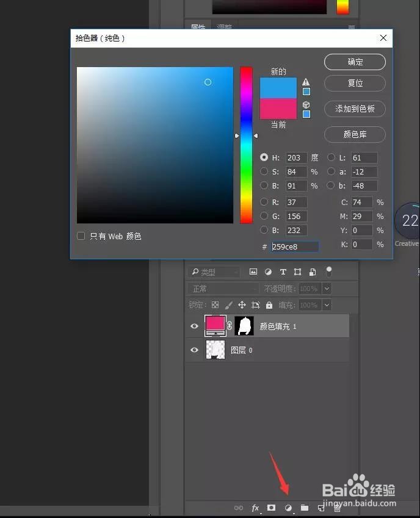Select the R red radio button

(264, 202)
